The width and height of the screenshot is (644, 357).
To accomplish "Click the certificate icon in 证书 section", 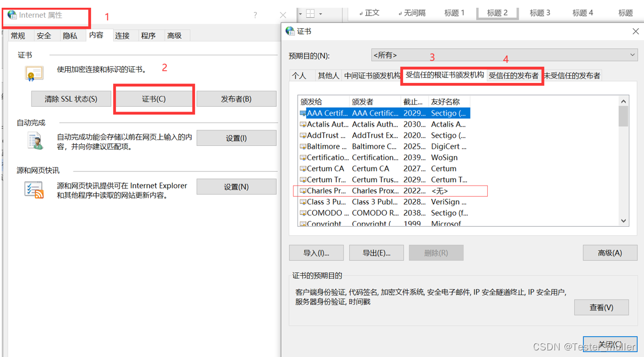I will [34, 73].
